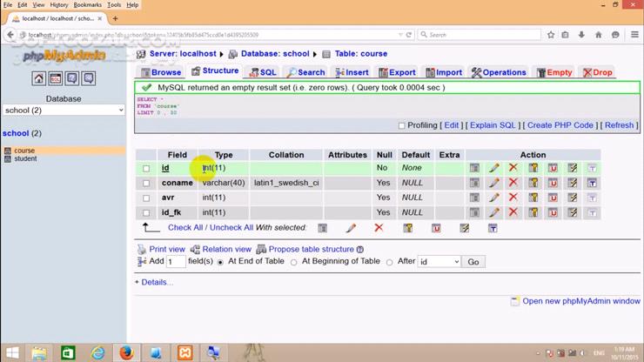Switch to the Browse tab
Image resolution: width=644 pixels, height=362 pixels.
[161, 72]
